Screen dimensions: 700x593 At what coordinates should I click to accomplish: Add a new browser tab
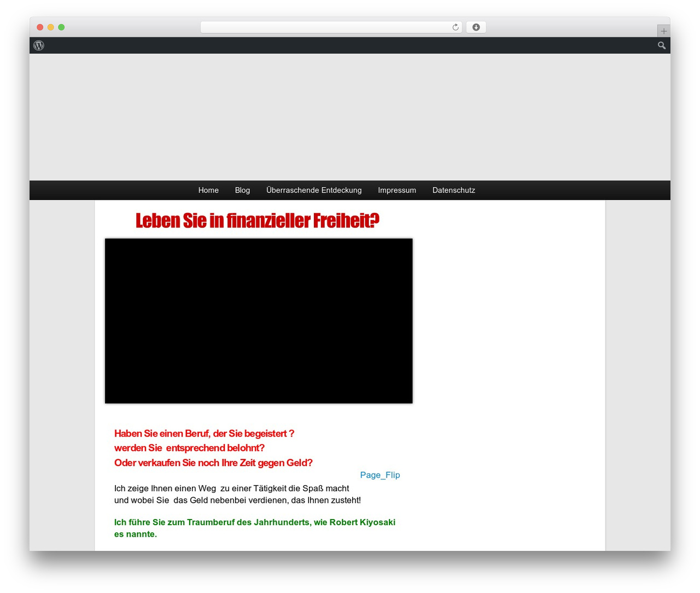[663, 31]
